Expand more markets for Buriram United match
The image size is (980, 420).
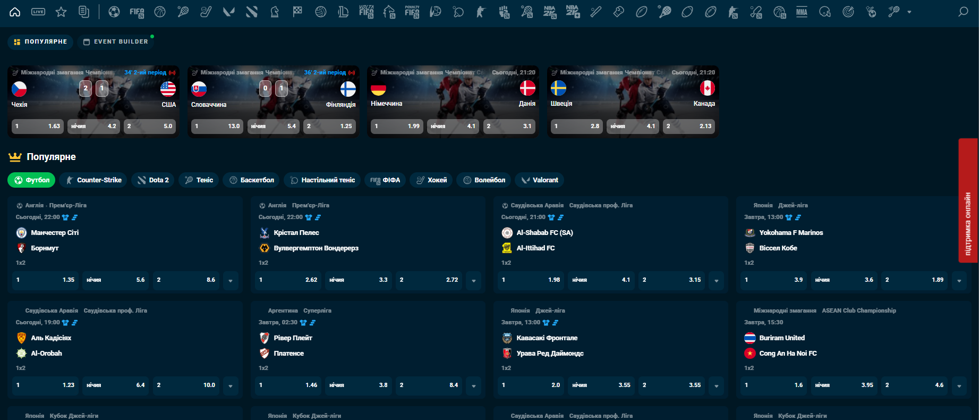click(959, 385)
